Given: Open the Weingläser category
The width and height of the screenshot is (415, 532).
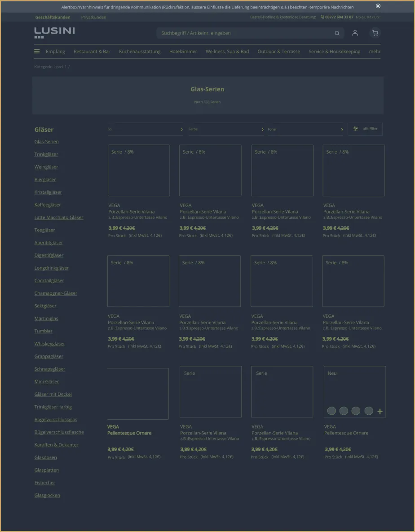Looking at the screenshot, I should coord(46,167).
